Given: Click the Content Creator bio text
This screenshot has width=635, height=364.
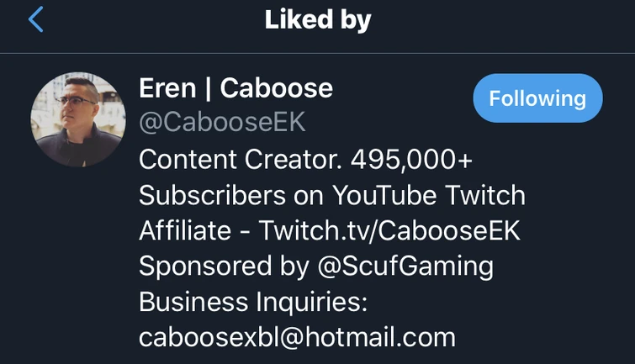Looking at the screenshot, I should pos(241,160).
